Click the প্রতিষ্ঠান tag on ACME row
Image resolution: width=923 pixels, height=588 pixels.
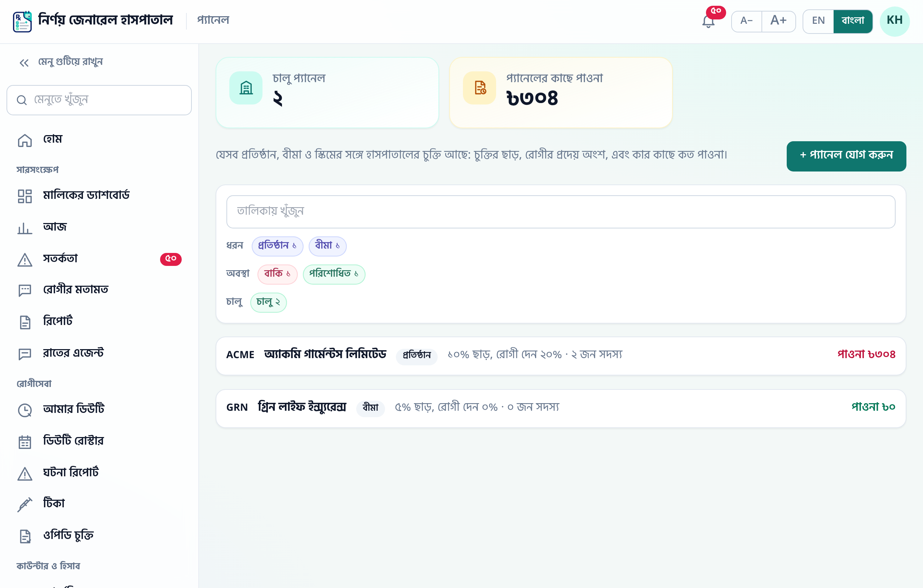click(417, 356)
